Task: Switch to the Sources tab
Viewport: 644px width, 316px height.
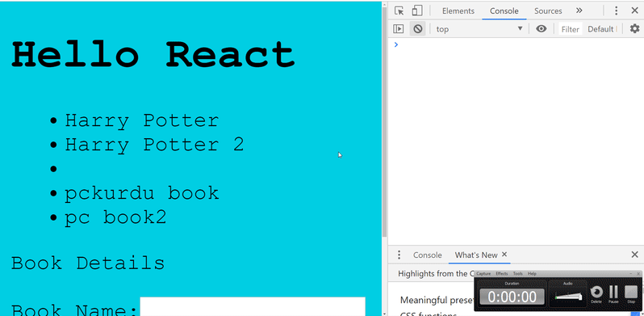Action: pyautogui.click(x=548, y=11)
